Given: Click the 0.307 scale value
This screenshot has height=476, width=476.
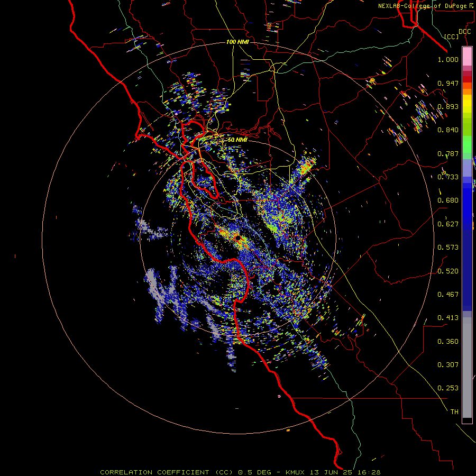Looking at the screenshot, I should click(x=448, y=365).
